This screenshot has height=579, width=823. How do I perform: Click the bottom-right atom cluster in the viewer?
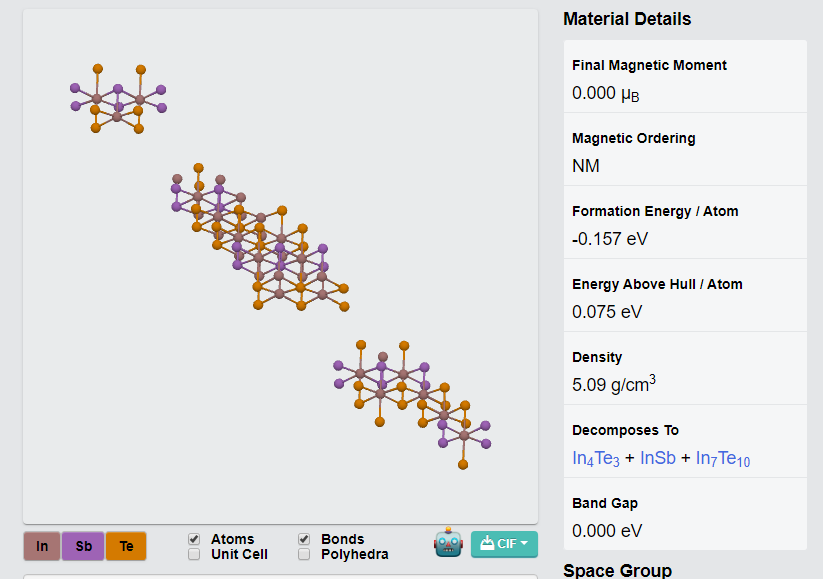[410, 395]
